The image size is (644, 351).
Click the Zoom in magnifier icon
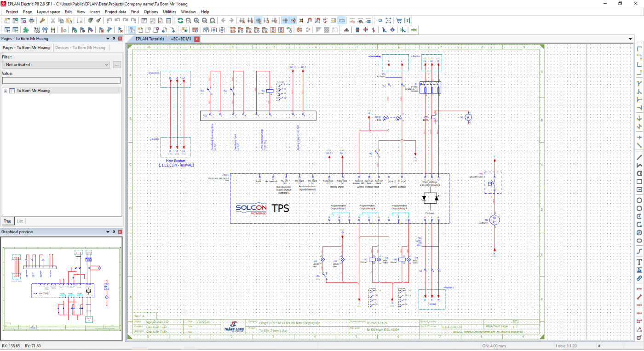[196, 20]
